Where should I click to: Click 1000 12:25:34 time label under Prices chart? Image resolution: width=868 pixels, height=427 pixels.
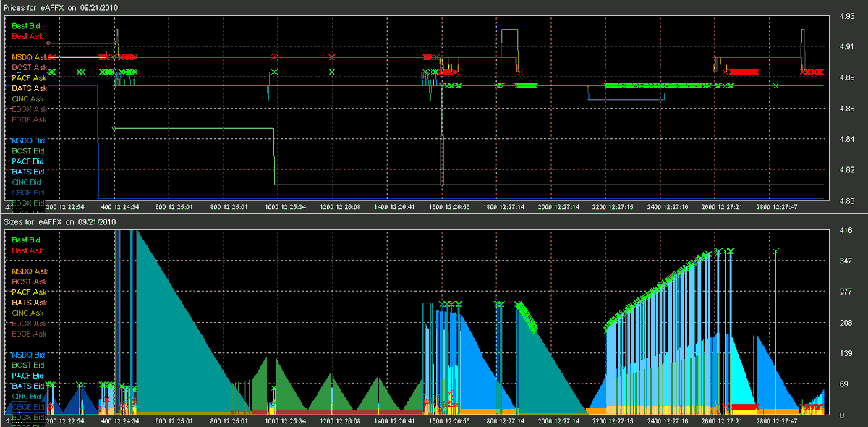pyautogui.click(x=294, y=207)
